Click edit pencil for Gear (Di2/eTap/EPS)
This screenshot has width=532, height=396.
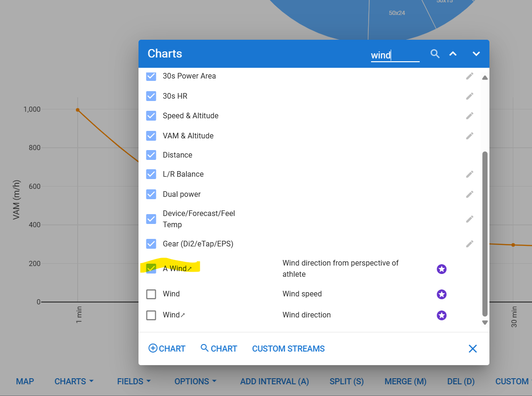click(x=470, y=244)
